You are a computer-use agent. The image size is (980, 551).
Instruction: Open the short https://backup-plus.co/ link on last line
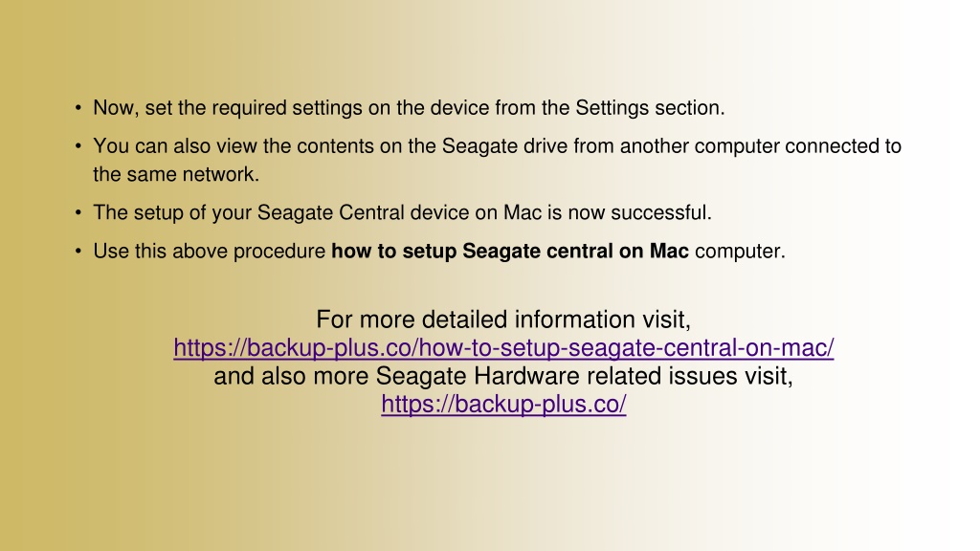click(x=503, y=405)
